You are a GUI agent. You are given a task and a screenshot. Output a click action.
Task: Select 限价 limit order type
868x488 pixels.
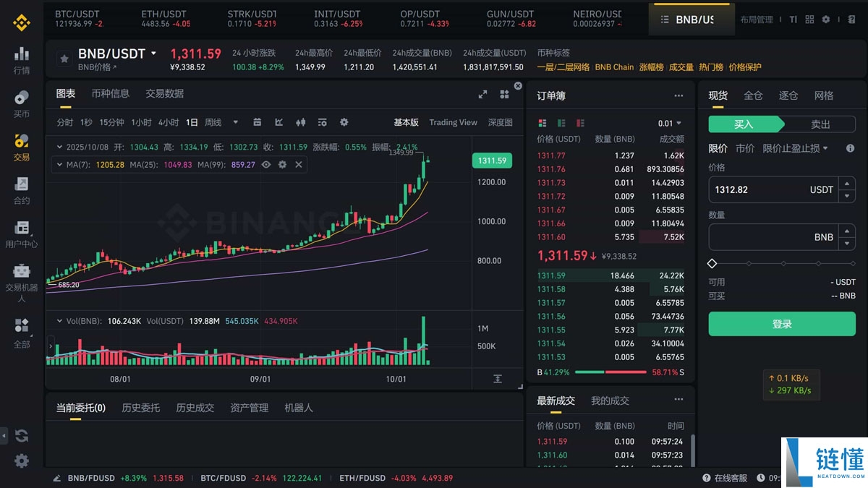click(718, 148)
